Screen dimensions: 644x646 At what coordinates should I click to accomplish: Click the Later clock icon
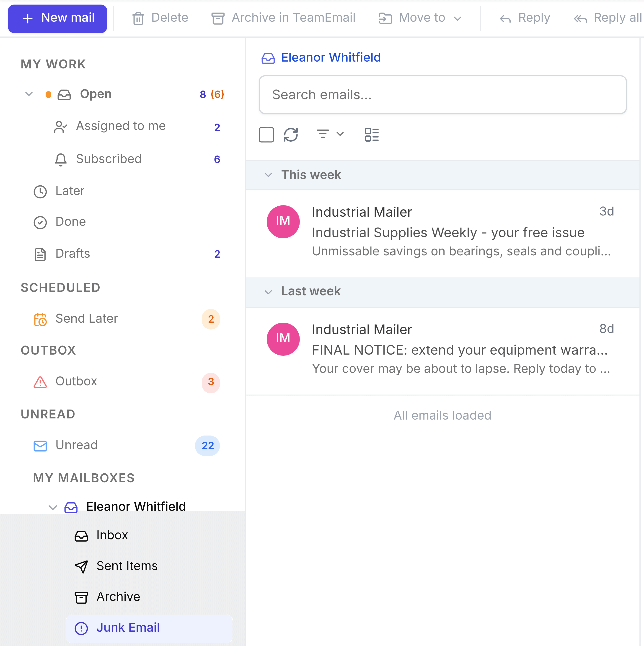[40, 192]
